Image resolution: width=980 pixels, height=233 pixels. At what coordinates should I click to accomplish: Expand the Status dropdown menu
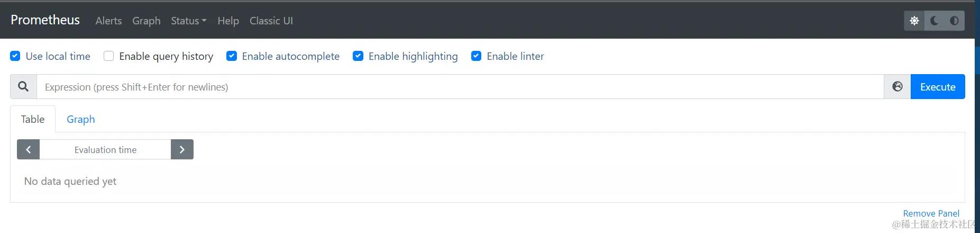(188, 21)
